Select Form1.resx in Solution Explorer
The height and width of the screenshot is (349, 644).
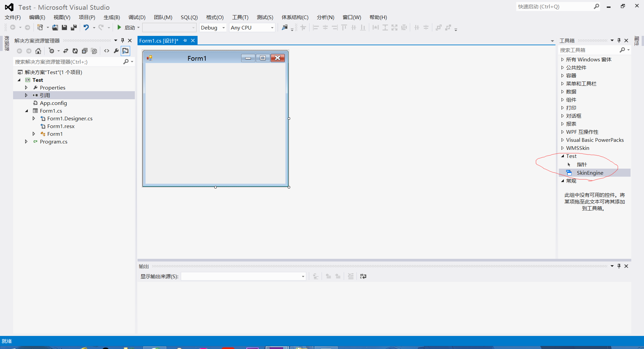(61, 126)
